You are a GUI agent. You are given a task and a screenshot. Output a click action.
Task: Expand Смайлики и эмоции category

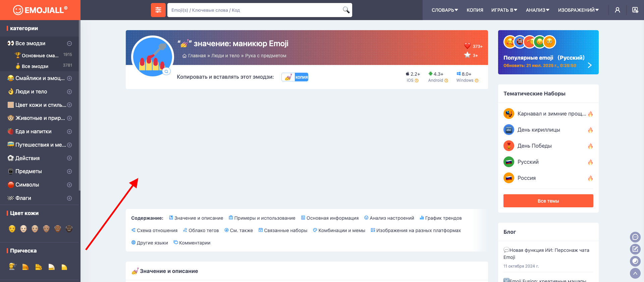click(x=69, y=78)
